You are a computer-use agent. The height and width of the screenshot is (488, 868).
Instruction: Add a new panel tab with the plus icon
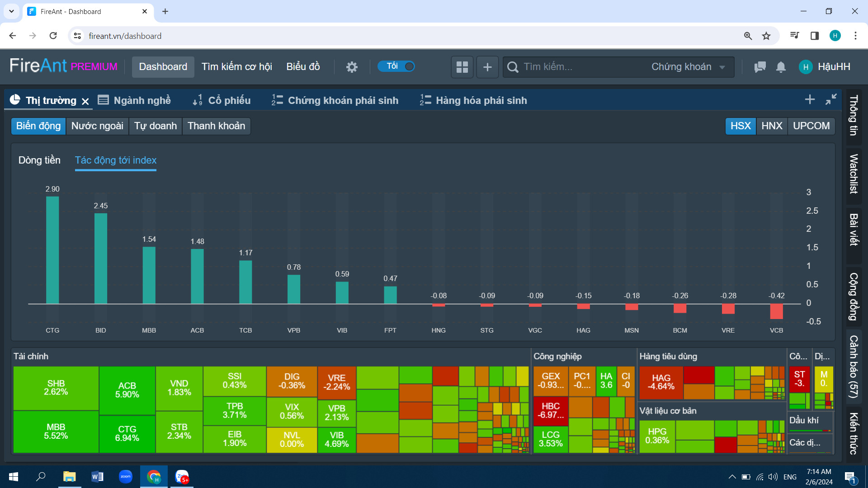[x=810, y=99]
